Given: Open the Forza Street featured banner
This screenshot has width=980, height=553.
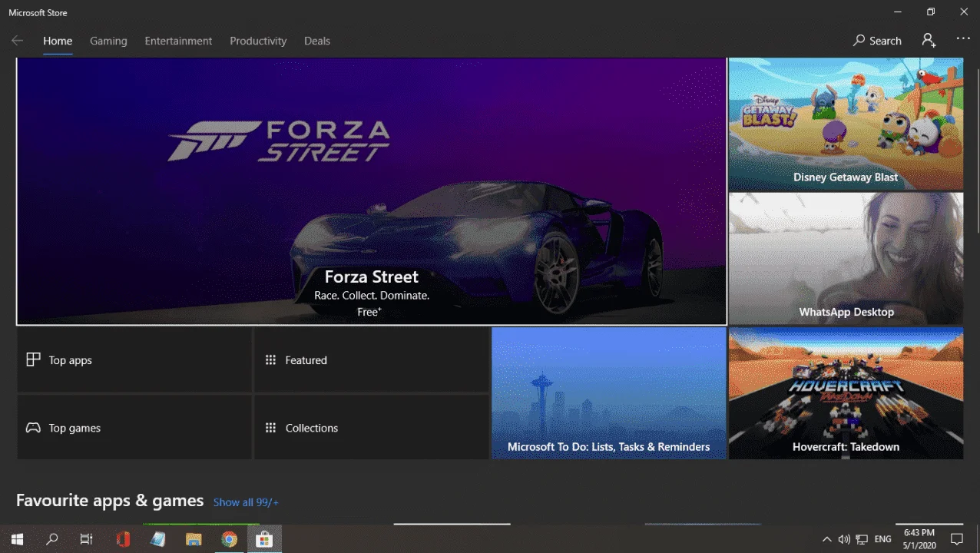Looking at the screenshot, I should pos(372,191).
